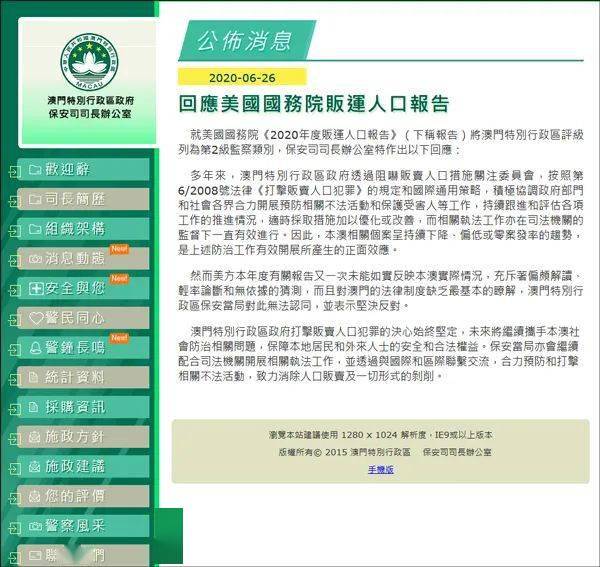Screen dimensions: 600x567
Task: Click the article heading 回應美國國務院販運人口報告
Action: 313,104
